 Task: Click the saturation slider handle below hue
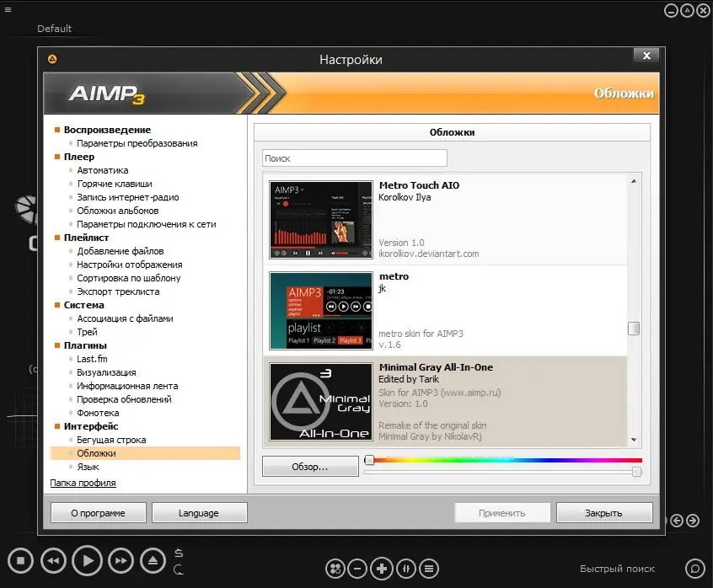click(637, 472)
